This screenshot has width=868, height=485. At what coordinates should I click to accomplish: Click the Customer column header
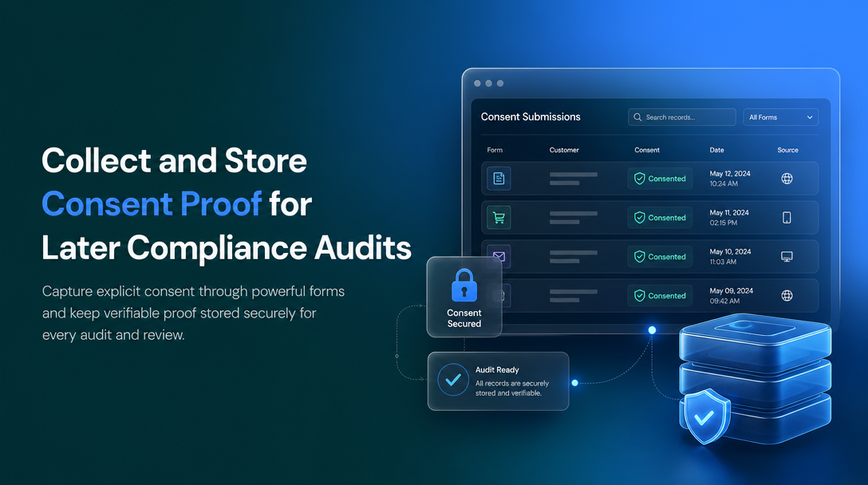(x=564, y=150)
